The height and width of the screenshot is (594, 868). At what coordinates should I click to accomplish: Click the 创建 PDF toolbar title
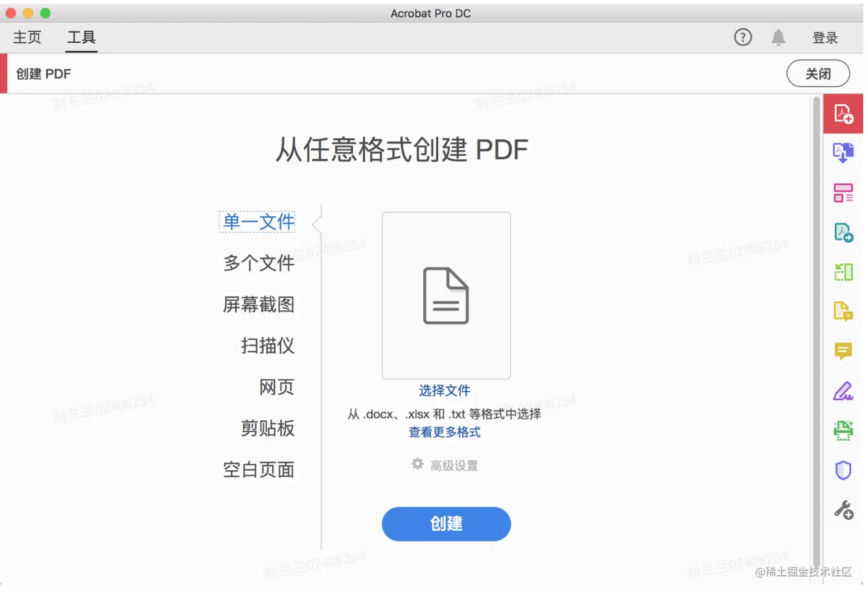click(x=43, y=74)
